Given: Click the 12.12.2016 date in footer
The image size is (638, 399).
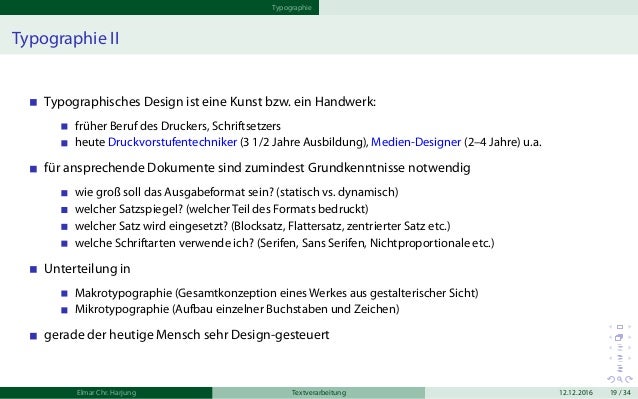Looking at the screenshot, I should (576, 392).
